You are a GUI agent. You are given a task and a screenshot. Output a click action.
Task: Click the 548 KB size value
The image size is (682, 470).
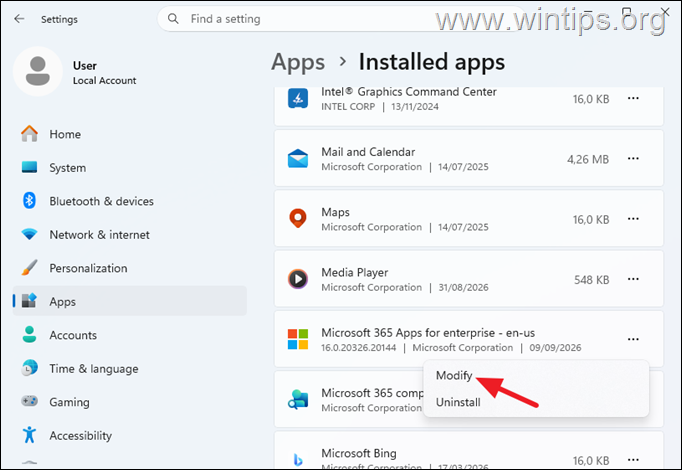point(591,280)
